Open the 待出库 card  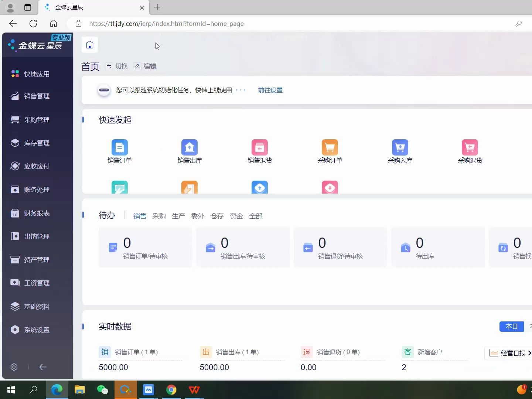point(438,247)
